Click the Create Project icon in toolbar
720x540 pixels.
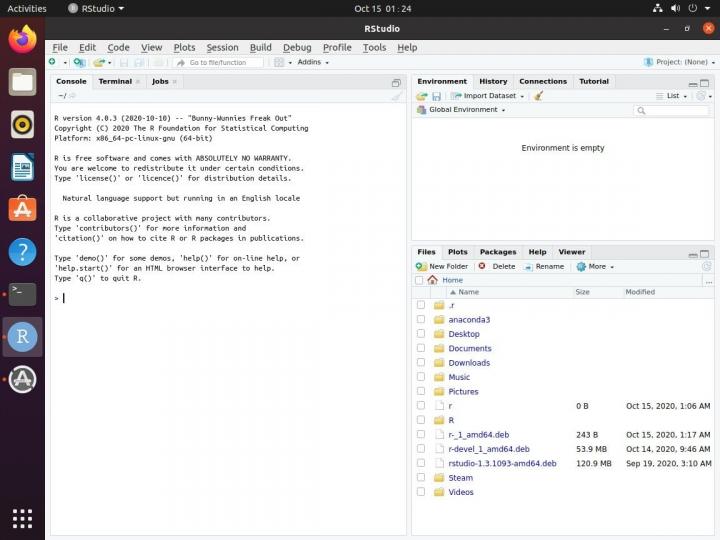[x=78, y=62]
